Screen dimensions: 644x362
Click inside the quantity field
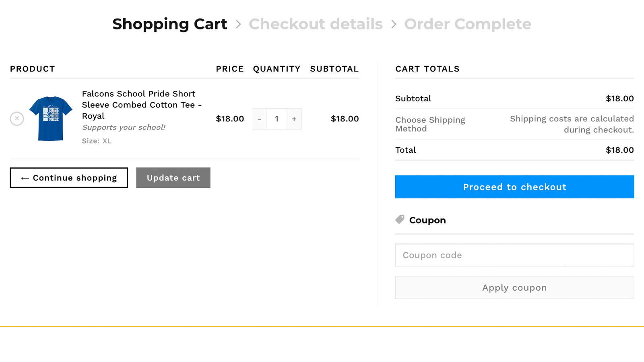point(277,119)
